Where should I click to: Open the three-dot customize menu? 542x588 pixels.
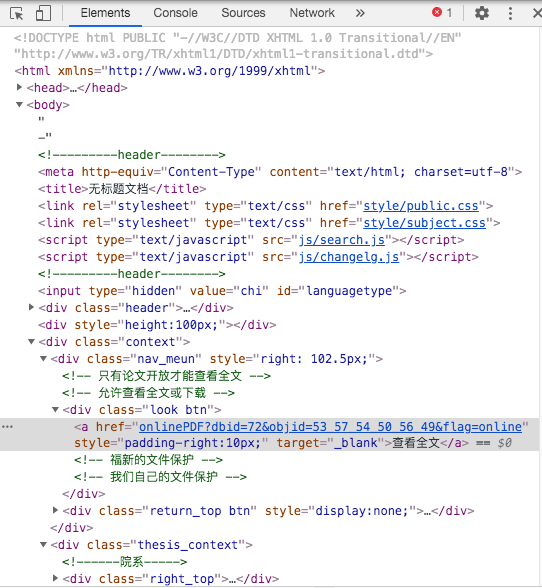(510, 13)
